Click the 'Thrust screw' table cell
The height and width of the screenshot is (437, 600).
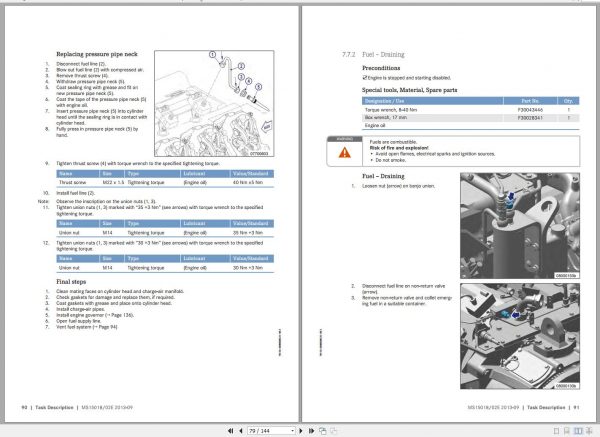coord(72,183)
